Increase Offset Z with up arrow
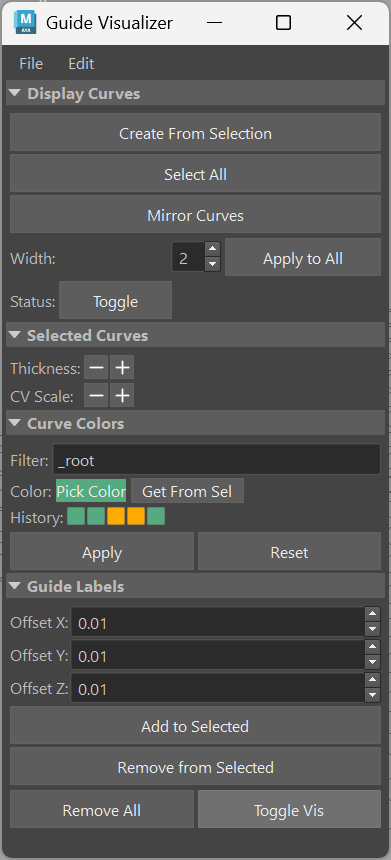 click(x=372, y=680)
